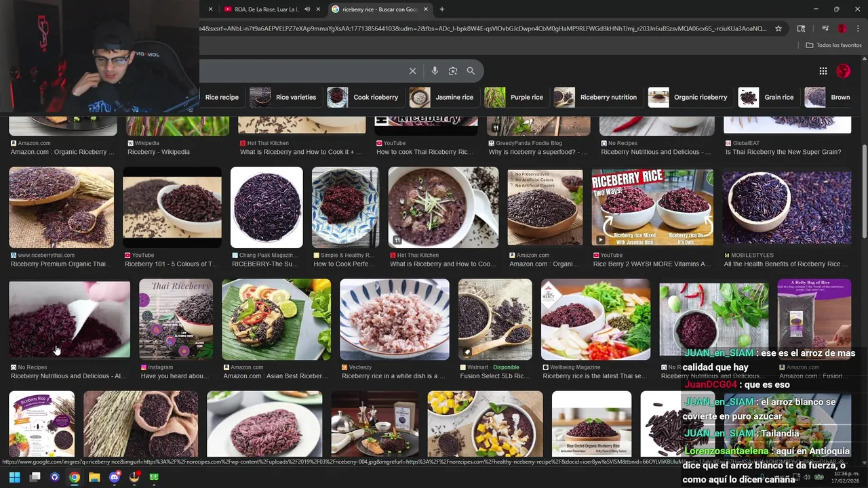Open the Chrome three-dot menu
The height and width of the screenshot is (488, 868).
[x=858, y=28]
